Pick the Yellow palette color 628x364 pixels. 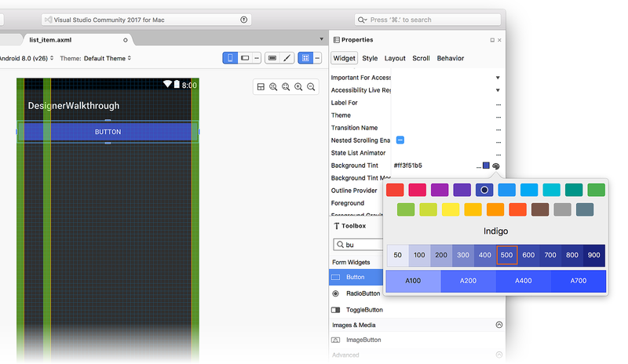(451, 209)
